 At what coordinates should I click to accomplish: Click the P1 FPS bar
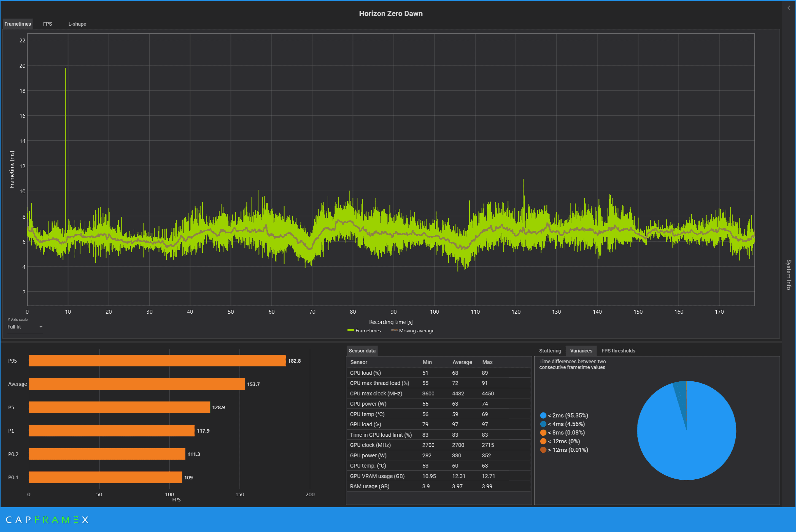pyautogui.click(x=112, y=431)
